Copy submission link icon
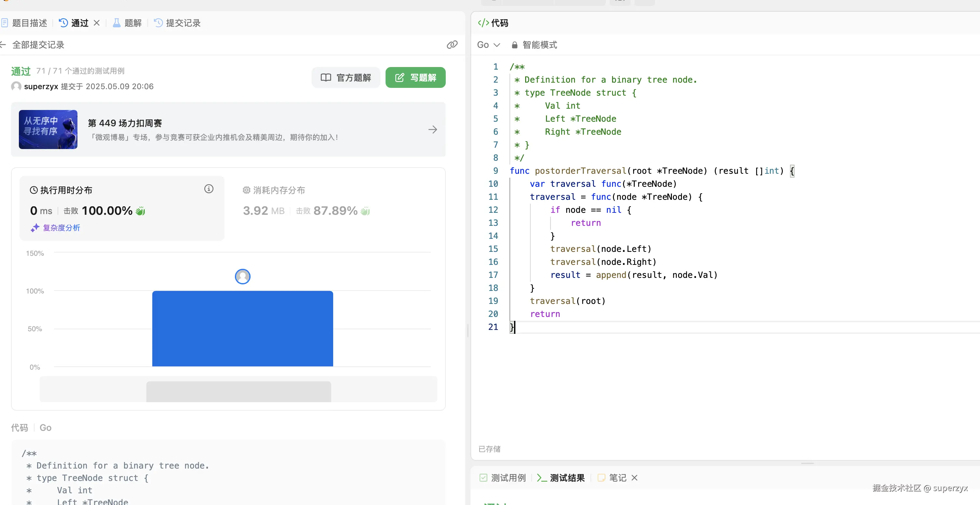 pos(452,45)
